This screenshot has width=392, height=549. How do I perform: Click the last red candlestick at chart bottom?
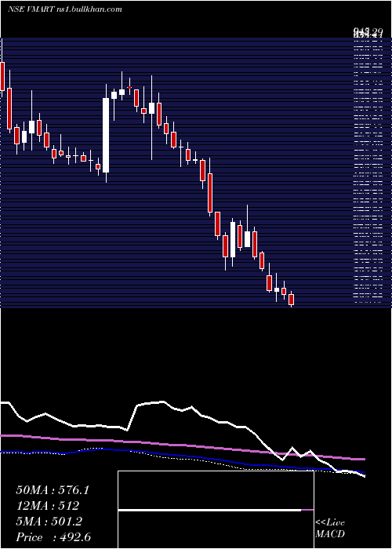point(291,300)
